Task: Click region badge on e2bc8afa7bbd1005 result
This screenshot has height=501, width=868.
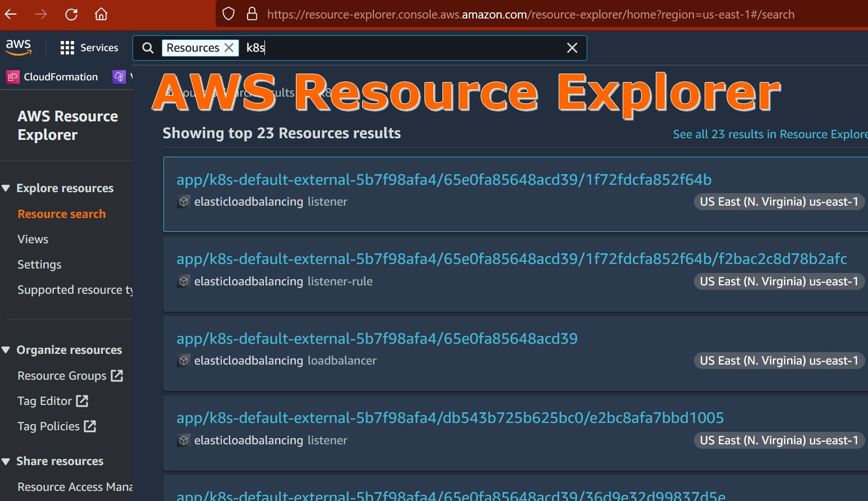Action: point(779,440)
